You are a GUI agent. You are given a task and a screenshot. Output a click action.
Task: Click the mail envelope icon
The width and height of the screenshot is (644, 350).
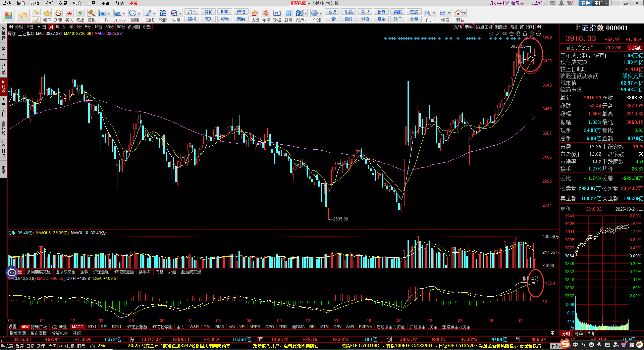click(x=553, y=3)
